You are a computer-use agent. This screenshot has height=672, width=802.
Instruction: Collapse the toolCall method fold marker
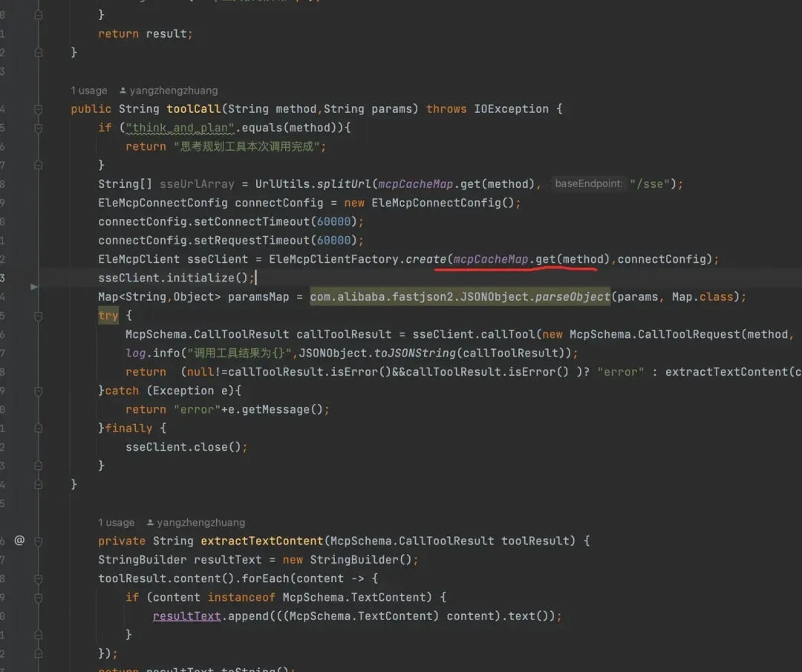pos(39,109)
